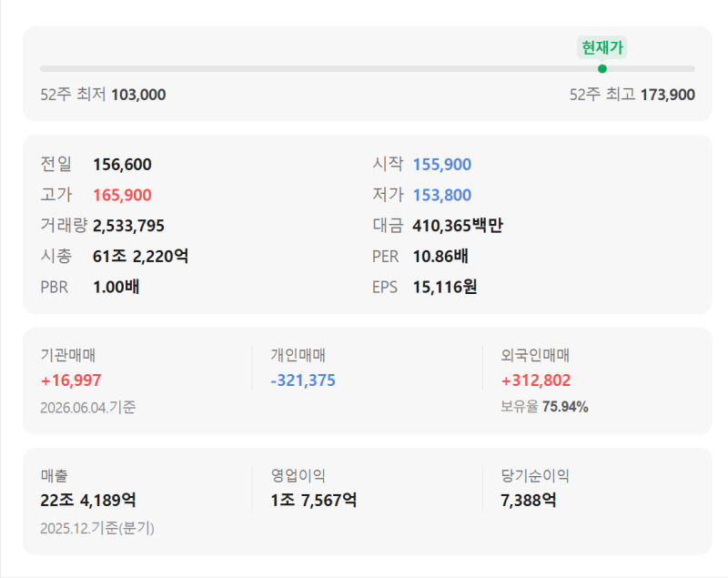Click the 시작 price 155,900
This screenshot has height=578, width=728.
tap(442, 165)
